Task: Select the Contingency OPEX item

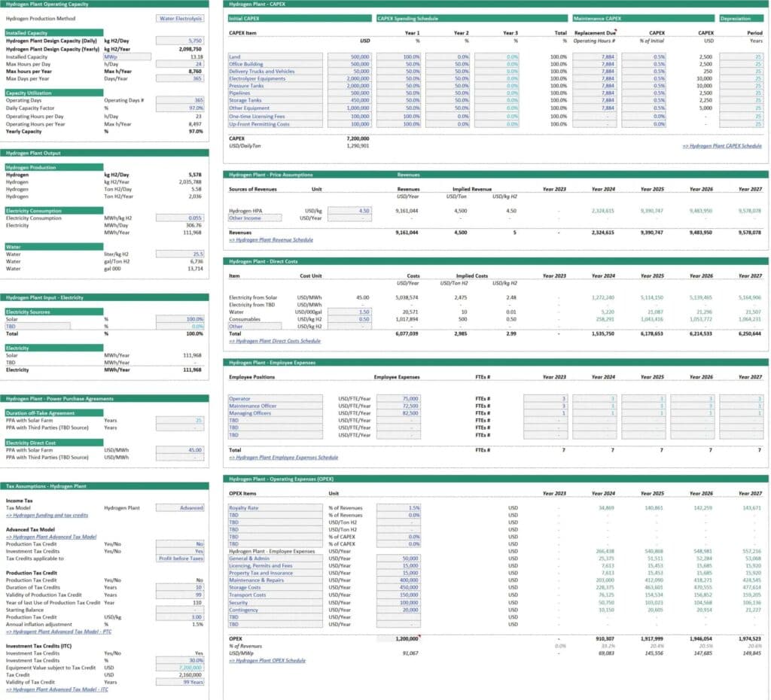Action: pos(276,610)
